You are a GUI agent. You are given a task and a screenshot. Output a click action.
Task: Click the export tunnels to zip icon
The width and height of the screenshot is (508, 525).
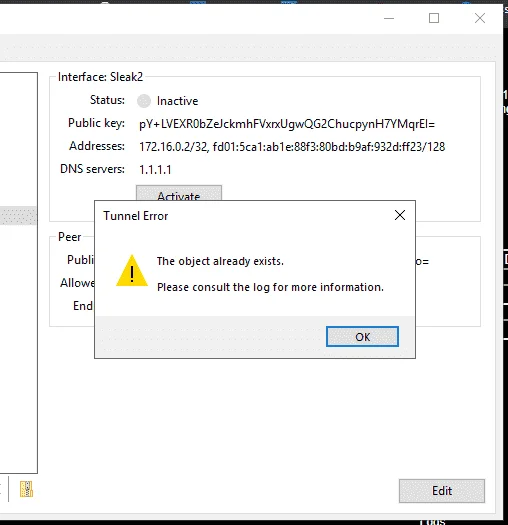click(x=26, y=489)
